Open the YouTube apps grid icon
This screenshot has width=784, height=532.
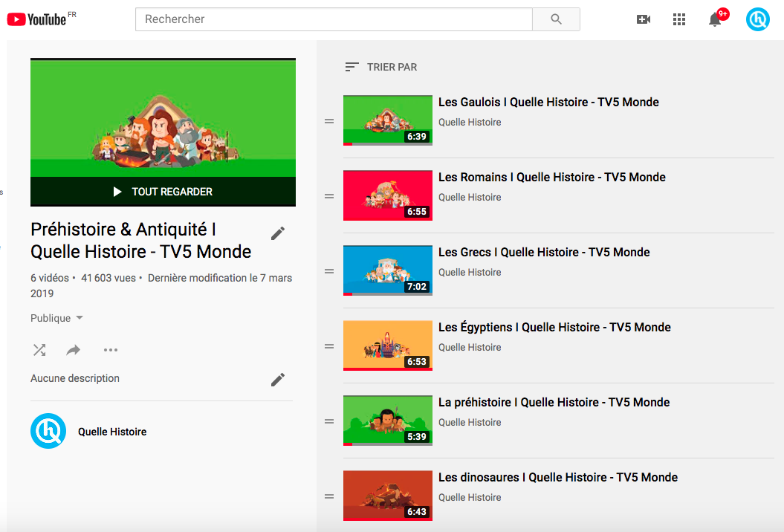(679, 19)
